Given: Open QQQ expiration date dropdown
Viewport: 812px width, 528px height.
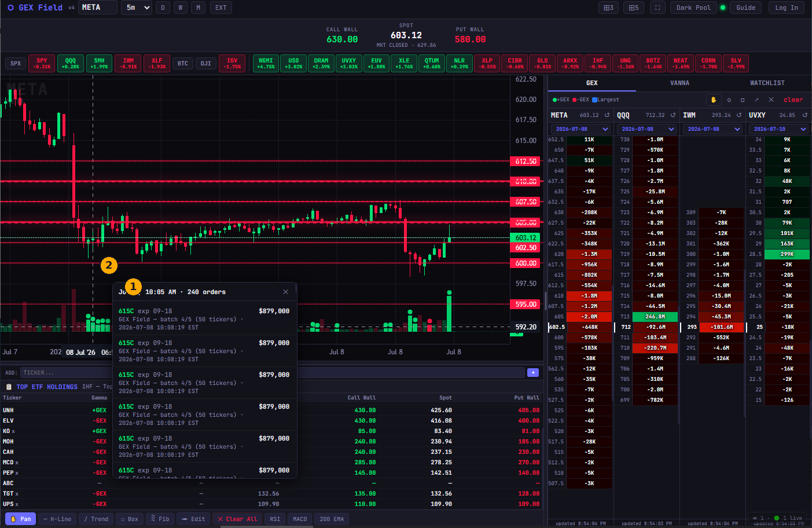Looking at the screenshot, I should pos(647,129).
